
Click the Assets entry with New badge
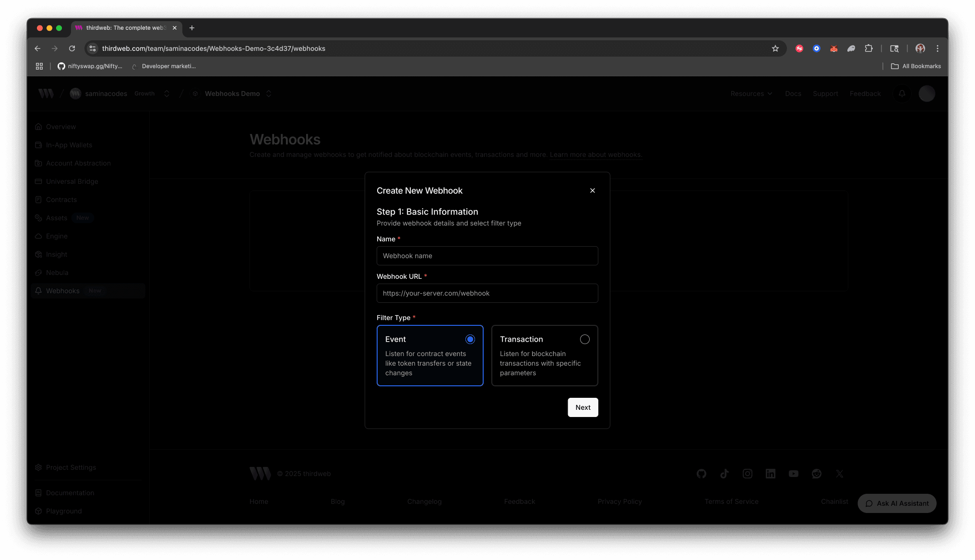[x=56, y=218]
